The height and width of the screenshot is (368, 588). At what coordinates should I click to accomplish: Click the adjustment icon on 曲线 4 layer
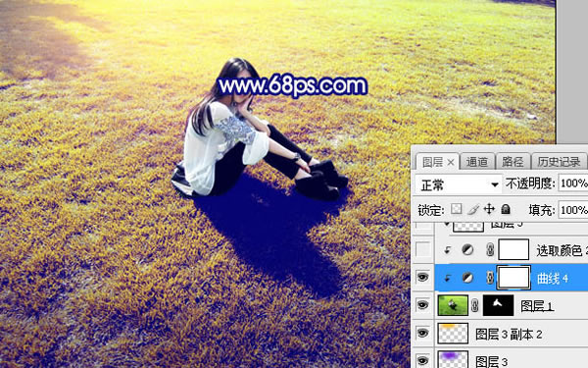(x=467, y=278)
